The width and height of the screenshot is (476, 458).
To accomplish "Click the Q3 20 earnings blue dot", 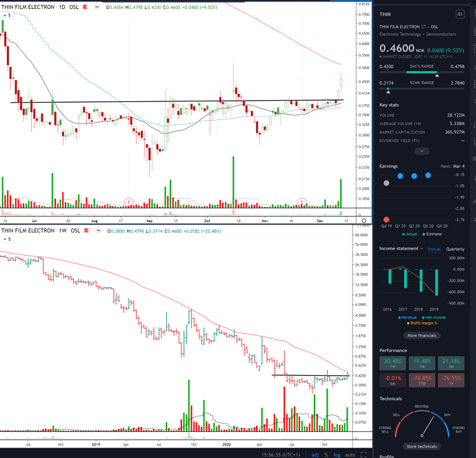I will point(428,175).
